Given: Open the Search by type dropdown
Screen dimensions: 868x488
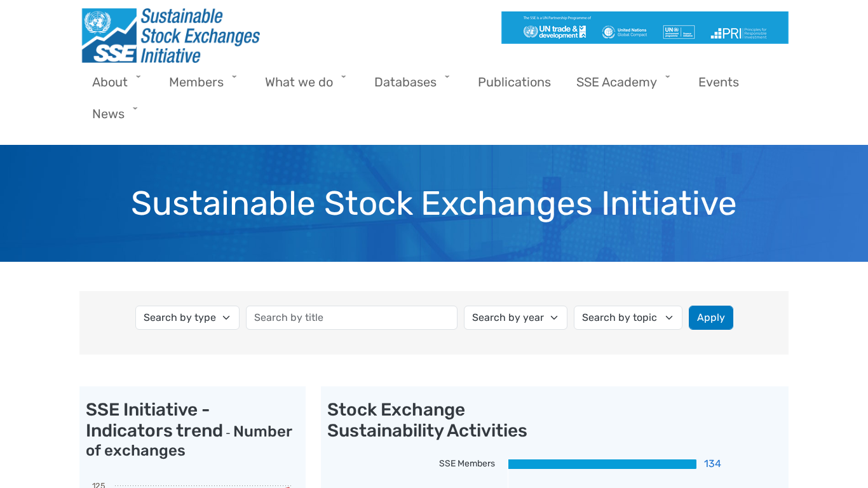Looking at the screenshot, I should coord(187,318).
